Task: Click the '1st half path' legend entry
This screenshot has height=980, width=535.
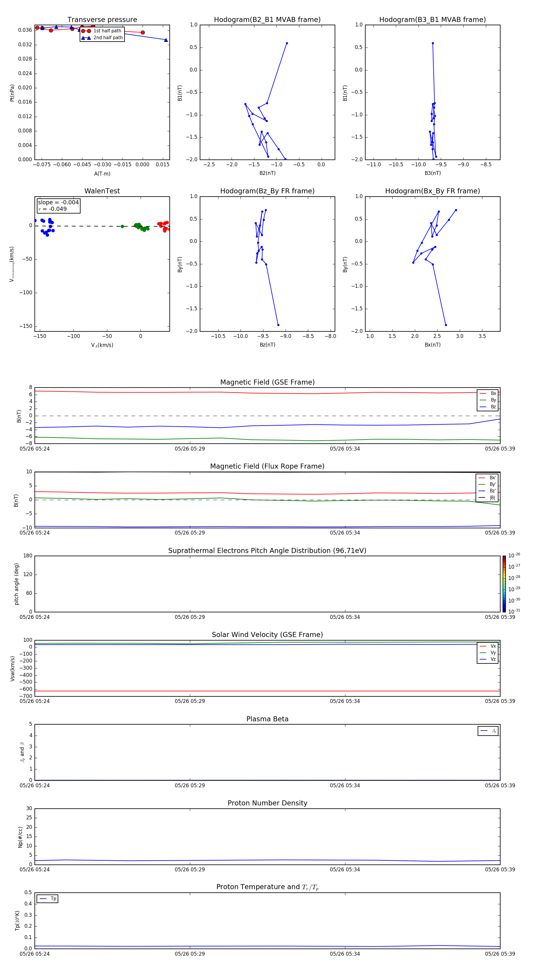Action: [102, 31]
